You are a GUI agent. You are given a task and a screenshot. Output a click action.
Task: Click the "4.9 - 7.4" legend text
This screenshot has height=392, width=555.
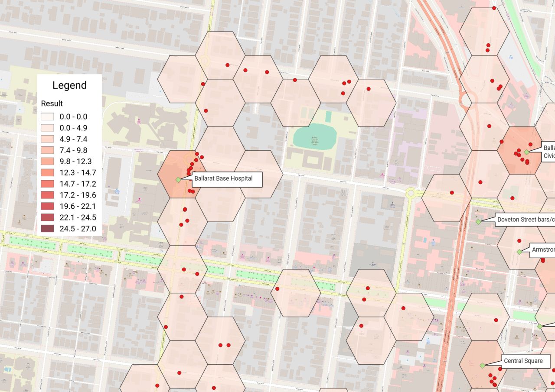(x=73, y=139)
